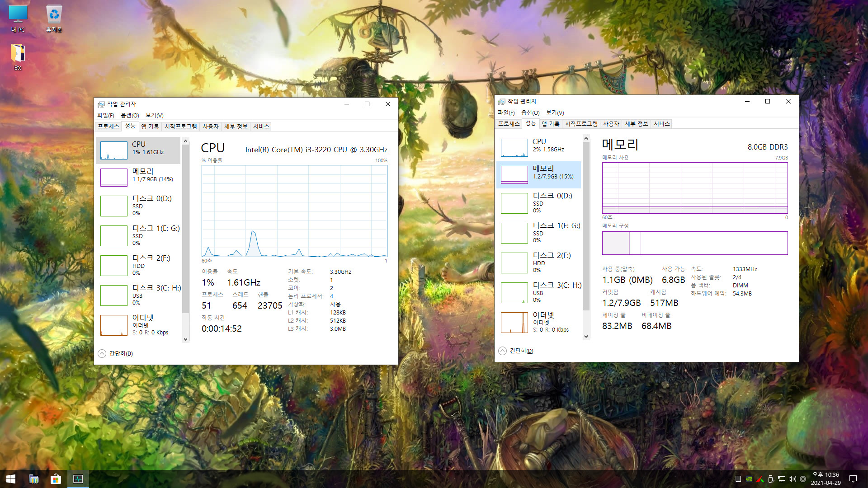Open Microsoft Store from taskbar
This screenshot has width=868, height=488.
[56, 479]
